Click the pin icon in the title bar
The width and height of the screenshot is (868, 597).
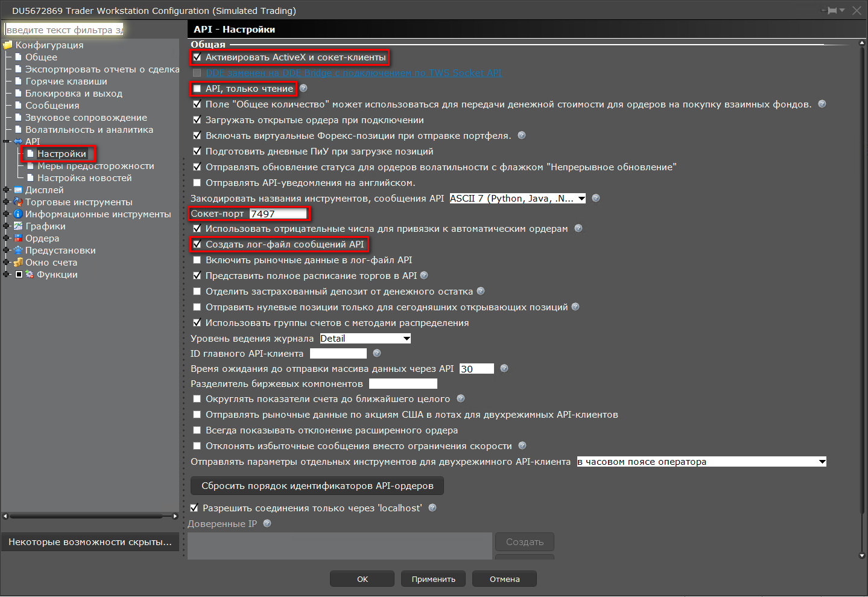[x=832, y=10]
